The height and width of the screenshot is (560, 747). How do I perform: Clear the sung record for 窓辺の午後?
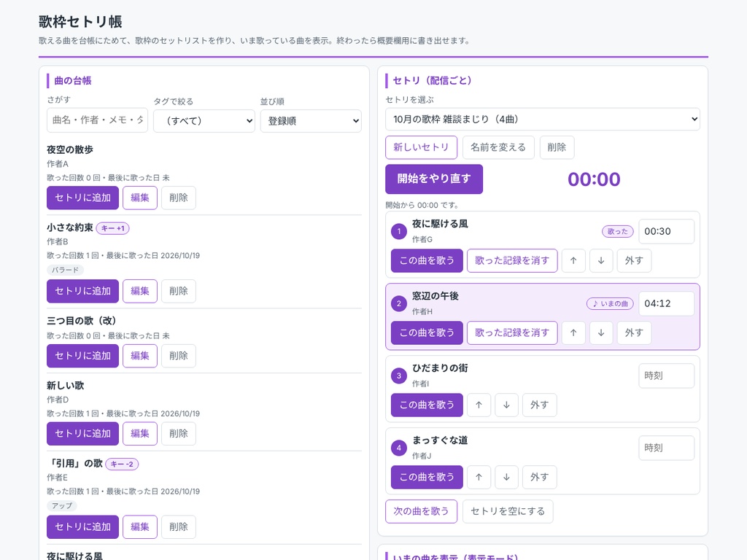pyautogui.click(x=512, y=332)
